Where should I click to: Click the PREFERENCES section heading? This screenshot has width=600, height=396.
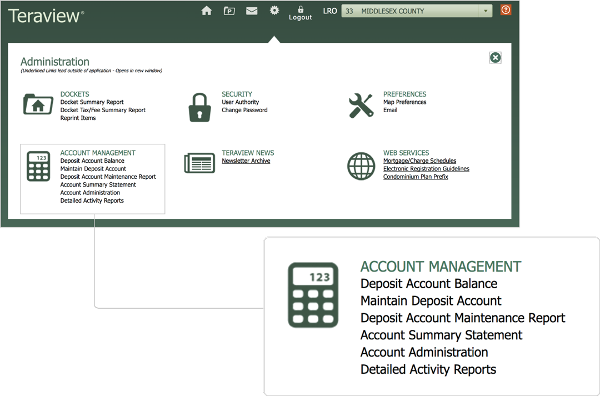[405, 94]
